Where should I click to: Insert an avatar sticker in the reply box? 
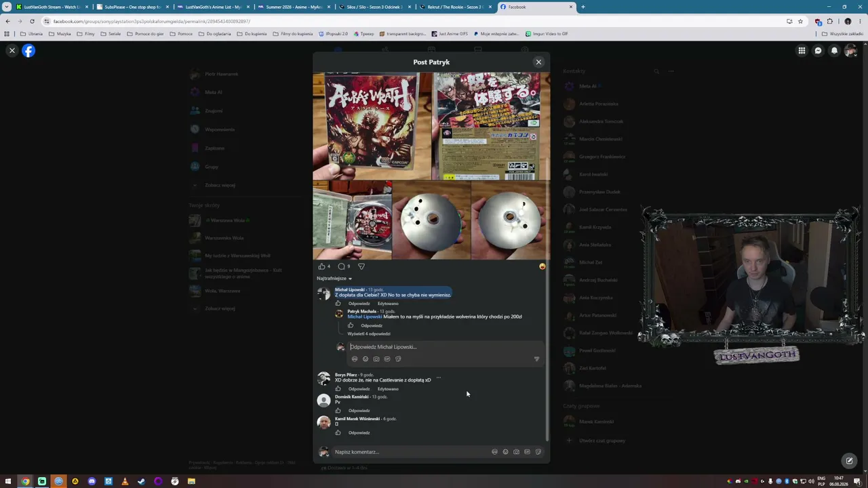(354, 359)
